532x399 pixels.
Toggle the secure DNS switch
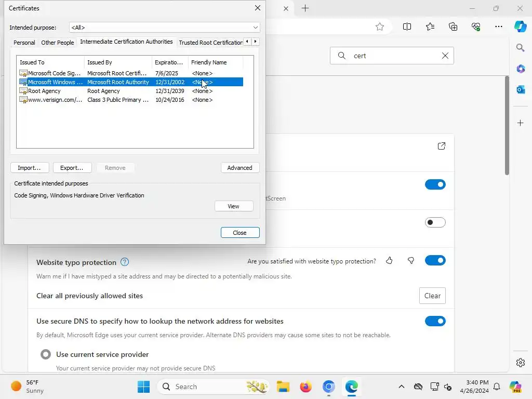point(435,321)
